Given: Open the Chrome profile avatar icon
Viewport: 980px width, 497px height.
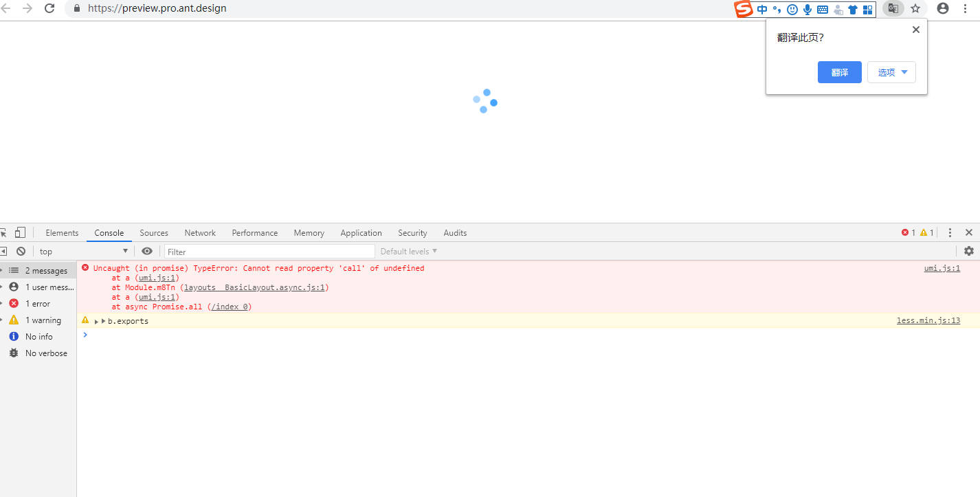Looking at the screenshot, I should (x=943, y=8).
